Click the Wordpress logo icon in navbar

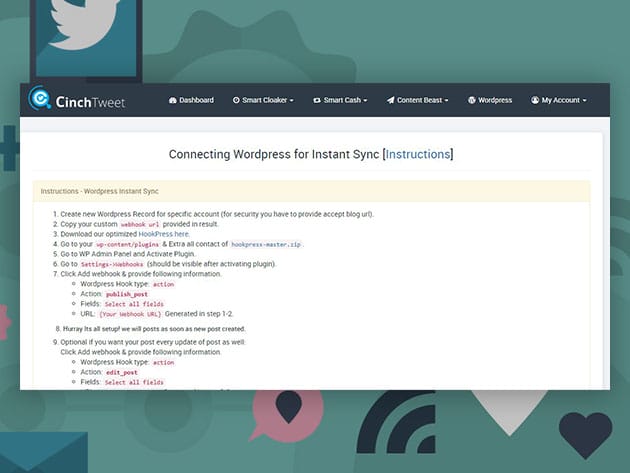tap(472, 101)
